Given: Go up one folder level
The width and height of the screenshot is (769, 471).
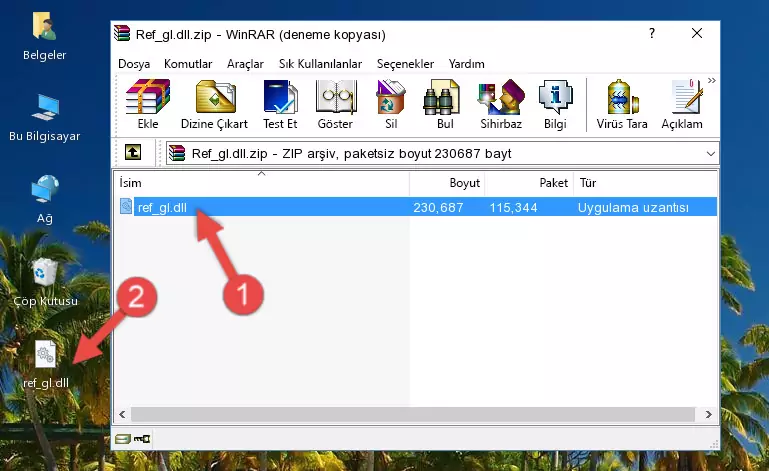Looking at the screenshot, I should (133, 153).
